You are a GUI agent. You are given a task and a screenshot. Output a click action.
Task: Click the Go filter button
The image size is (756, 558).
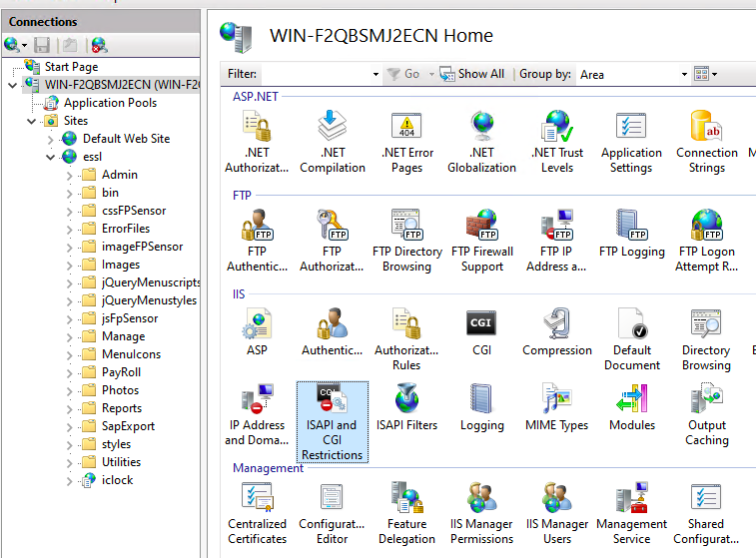pos(403,74)
